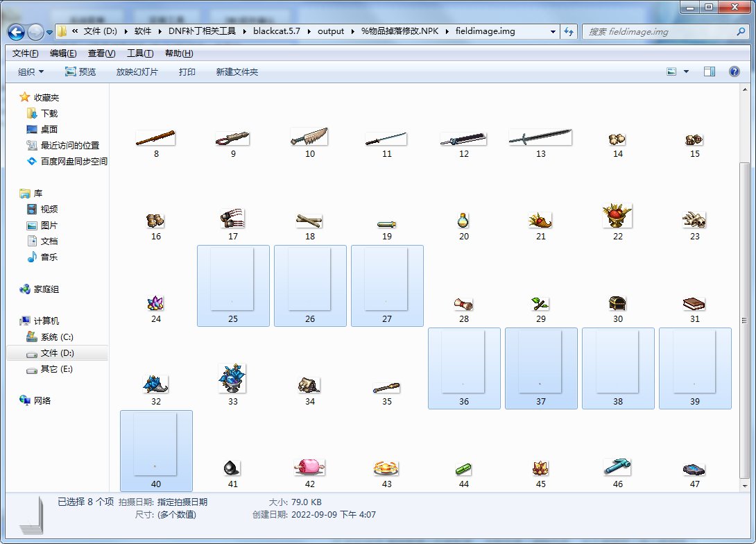Select the scroll image 28

[463, 305]
